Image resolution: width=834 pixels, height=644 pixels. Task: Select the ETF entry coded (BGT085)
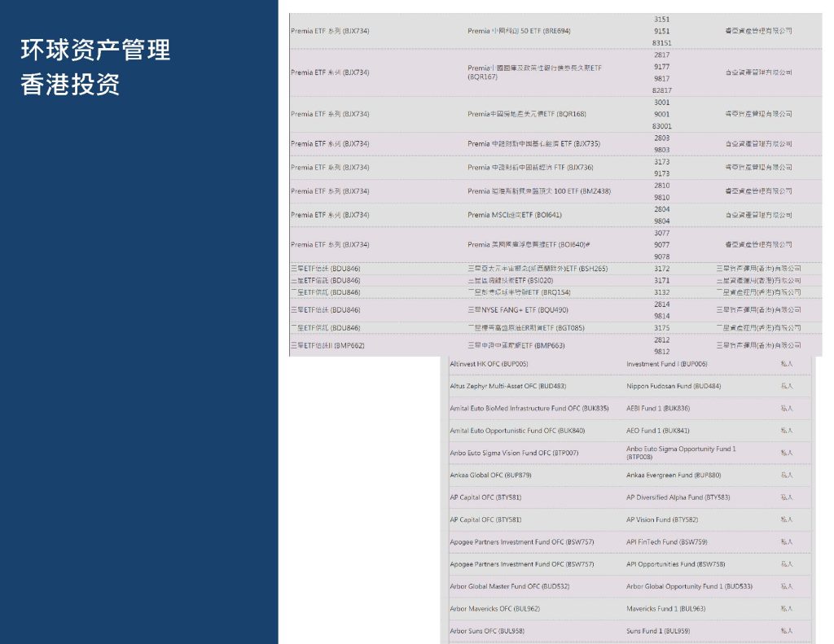coord(525,327)
